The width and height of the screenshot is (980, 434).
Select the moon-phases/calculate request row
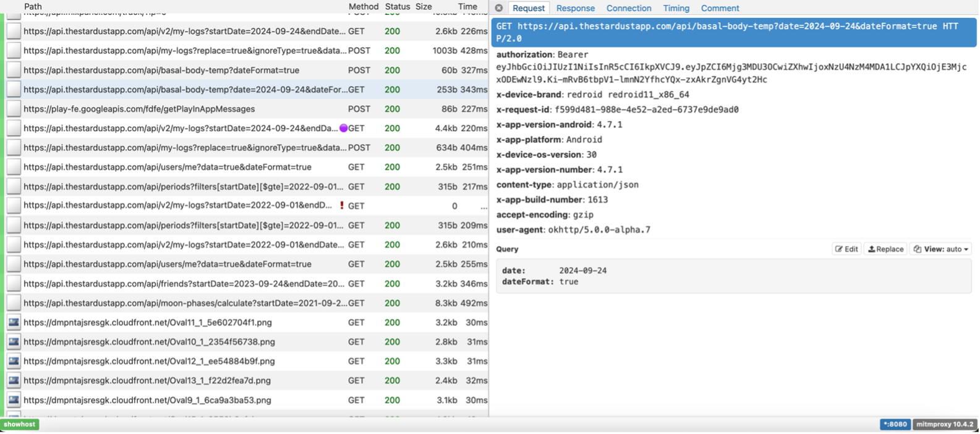[x=185, y=303]
